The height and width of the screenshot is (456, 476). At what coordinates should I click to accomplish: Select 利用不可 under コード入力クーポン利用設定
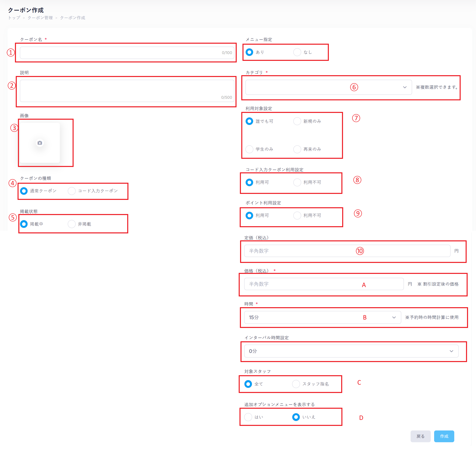click(297, 183)
